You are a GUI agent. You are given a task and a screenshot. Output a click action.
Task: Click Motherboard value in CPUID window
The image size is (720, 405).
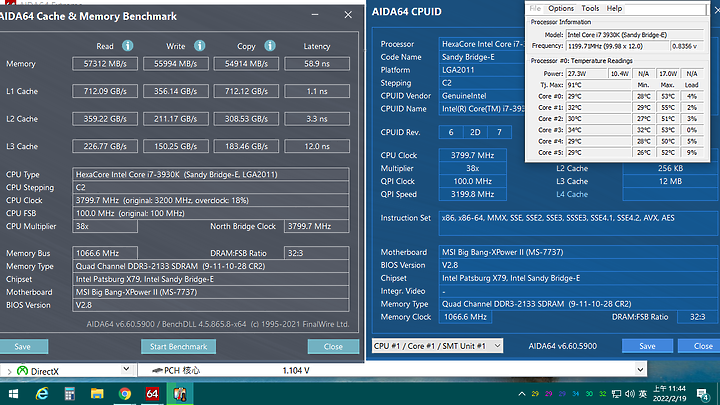(x=578, y=252)
